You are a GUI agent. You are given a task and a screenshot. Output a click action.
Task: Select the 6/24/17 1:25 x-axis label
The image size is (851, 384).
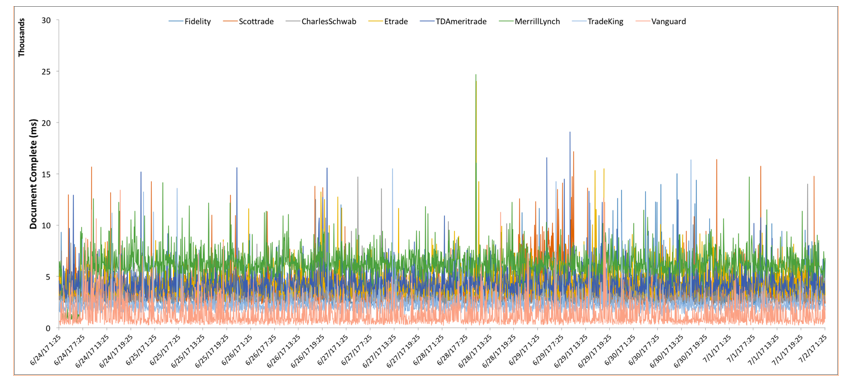46,351
